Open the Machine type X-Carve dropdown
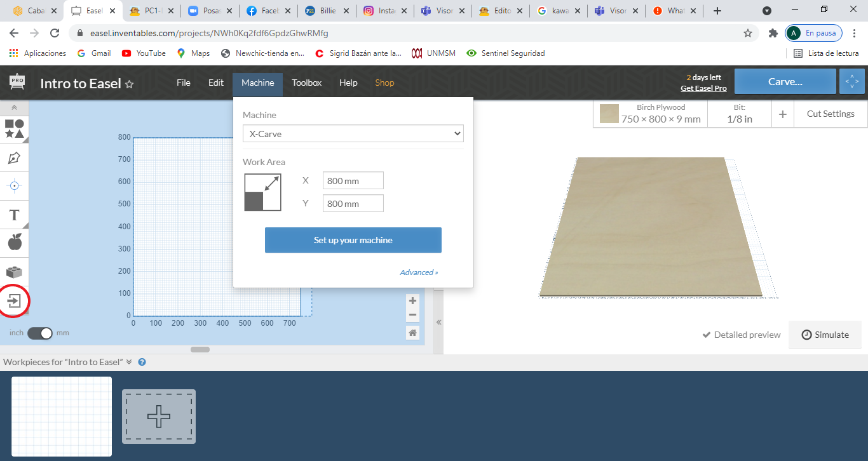The width and height of the screenshot is (868, 461). pos(353,134)
